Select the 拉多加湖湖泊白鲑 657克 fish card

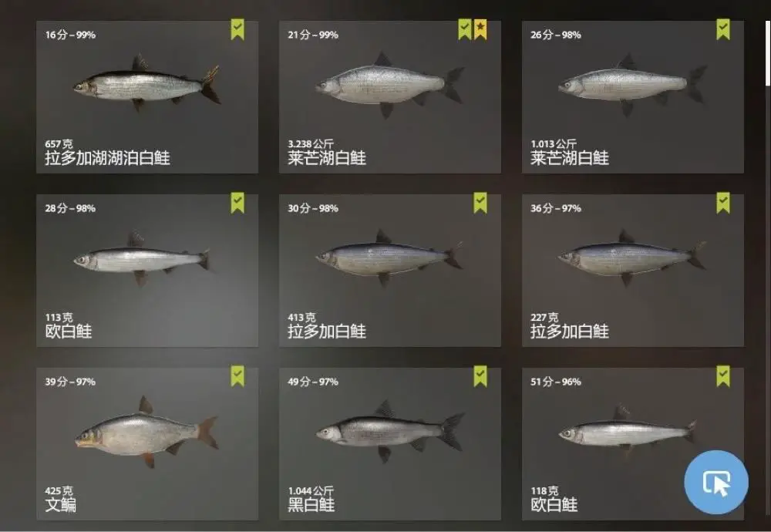tap(147, 97)
